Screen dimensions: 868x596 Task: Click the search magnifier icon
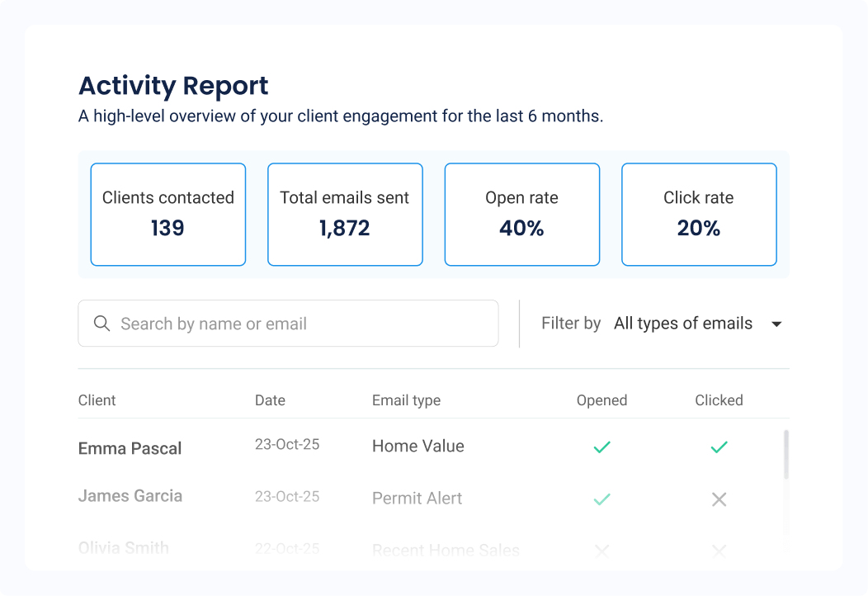101,324
